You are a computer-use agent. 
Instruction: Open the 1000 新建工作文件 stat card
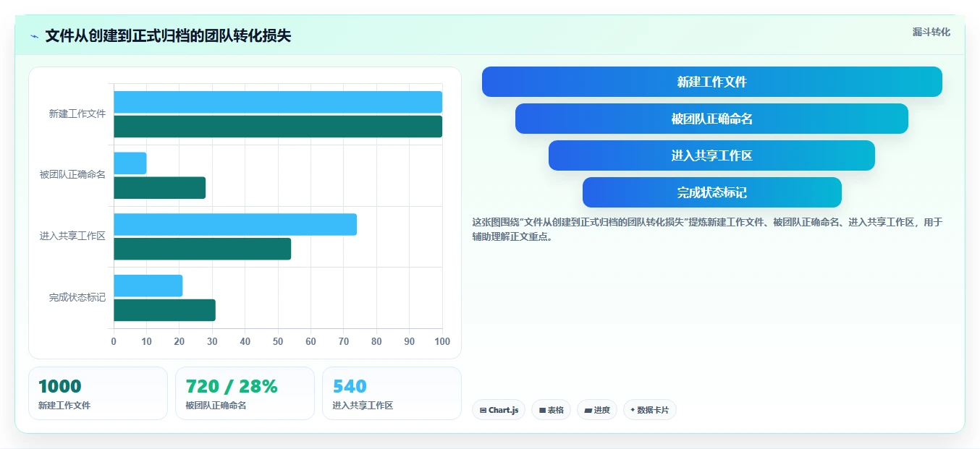98,393
